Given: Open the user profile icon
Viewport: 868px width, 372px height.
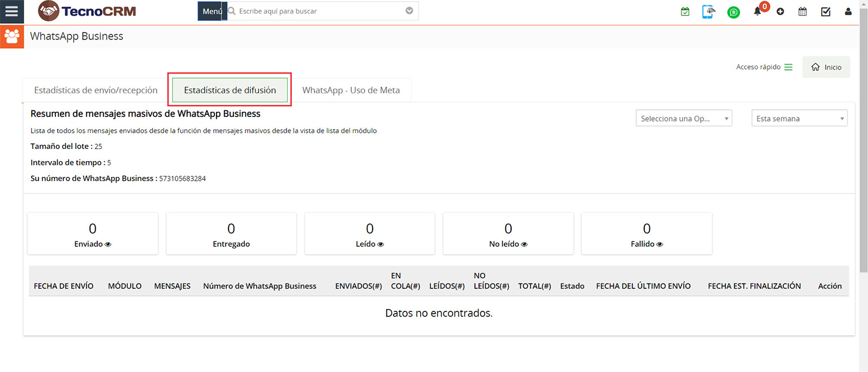Looking at the screenshot, I should pyautogui.click(x=848, y=11).
